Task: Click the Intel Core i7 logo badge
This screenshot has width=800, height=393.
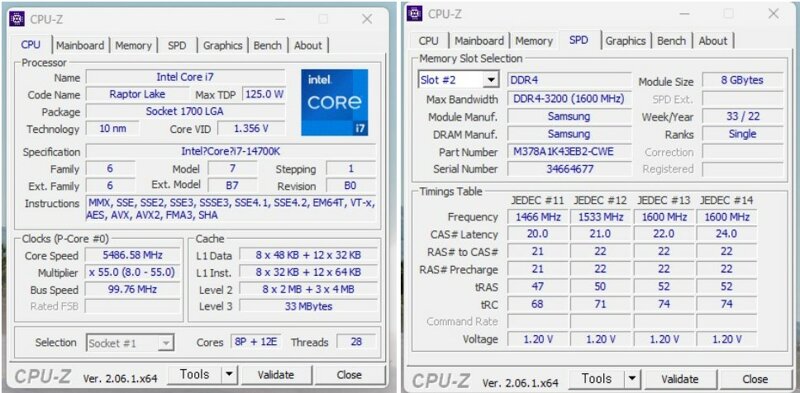Action: [x=334, y=102]
